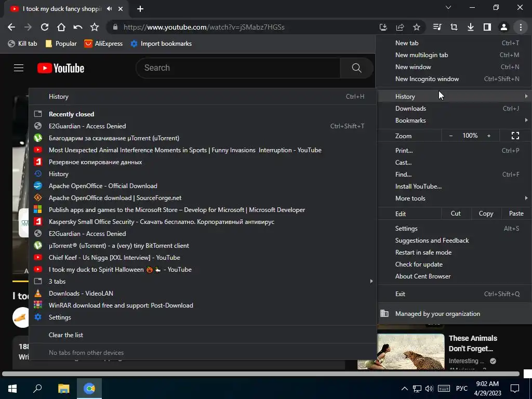The width and height of the screenshot is (532, 399).
Task: Reopen first E2Guardian - Access Denied entry
Action: [x=203, y=126]
